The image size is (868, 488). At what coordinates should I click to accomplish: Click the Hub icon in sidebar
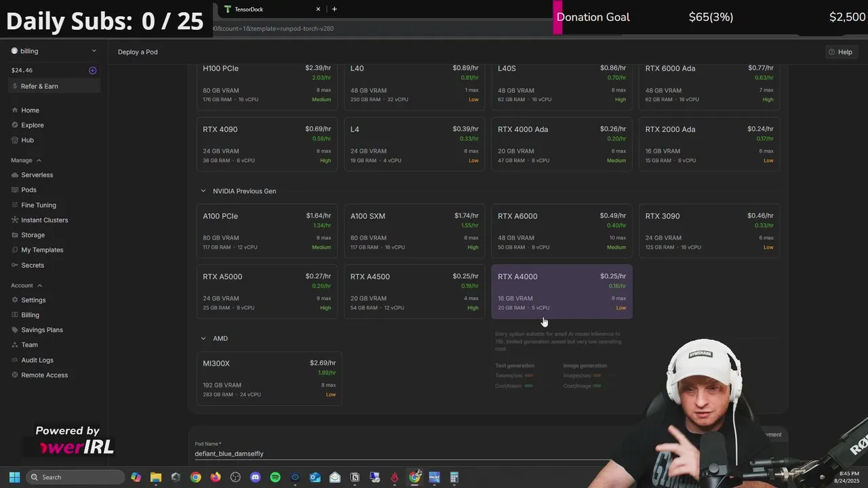(14, 140)
